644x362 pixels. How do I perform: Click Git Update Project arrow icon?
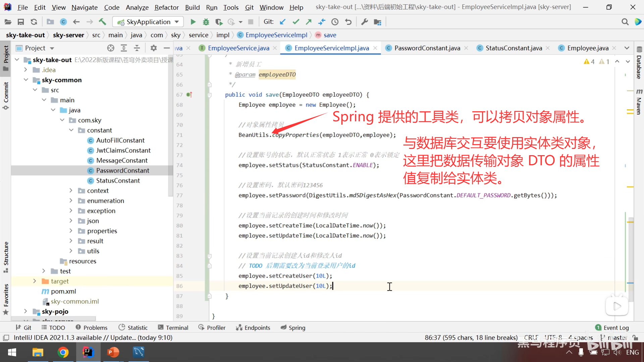[x=283, y=22]
